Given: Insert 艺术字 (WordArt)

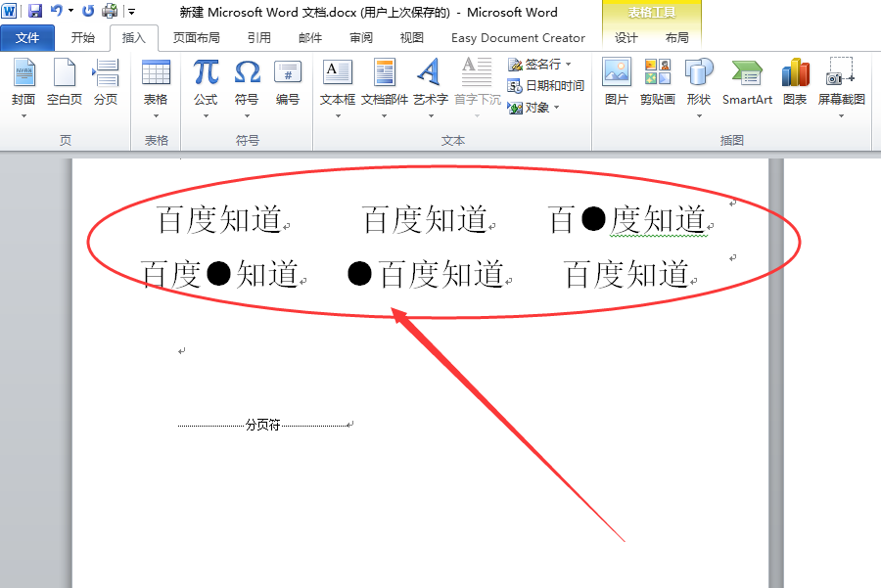Looking at the screenshot, I should coord(431,81).
